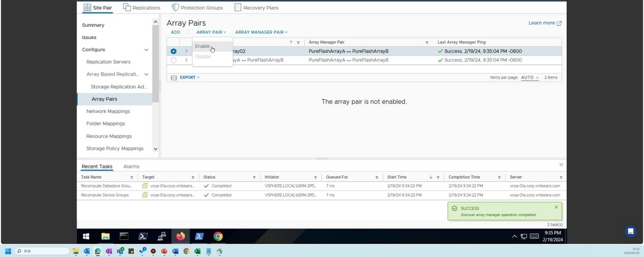The width and height of the screenshot is (644, 257).
Task: Open the Learn more link
Action: (x=545, y=23)
